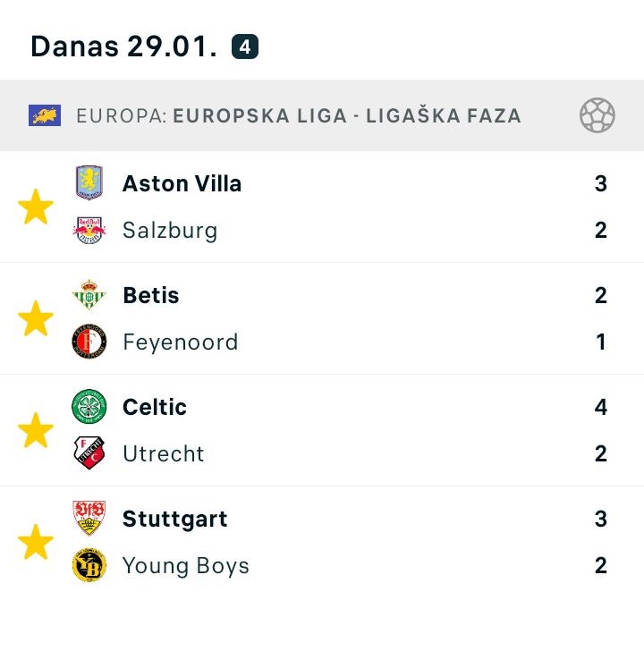
Task: Click the Young Boys yellow badge
Action: click(89, 566)
